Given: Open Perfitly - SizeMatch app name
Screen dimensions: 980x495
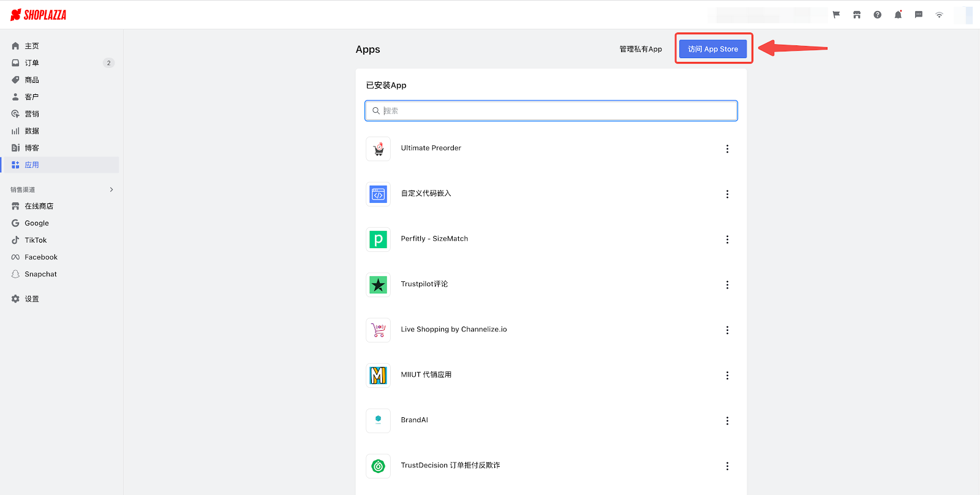Looking at the screenshot, I should point(434,239).
